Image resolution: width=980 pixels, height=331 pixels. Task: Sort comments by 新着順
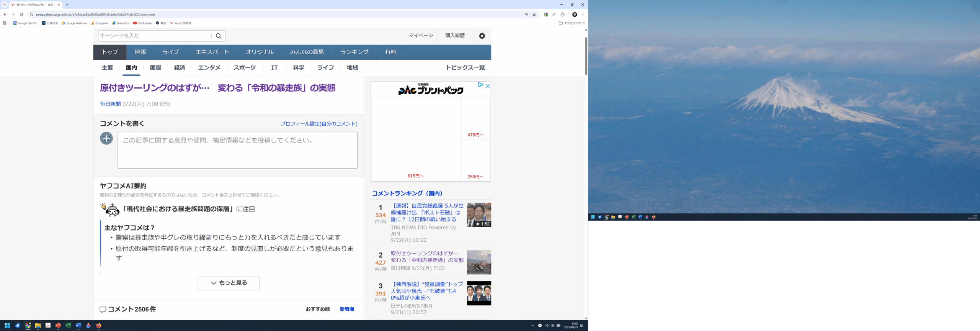tap(347, 309)
